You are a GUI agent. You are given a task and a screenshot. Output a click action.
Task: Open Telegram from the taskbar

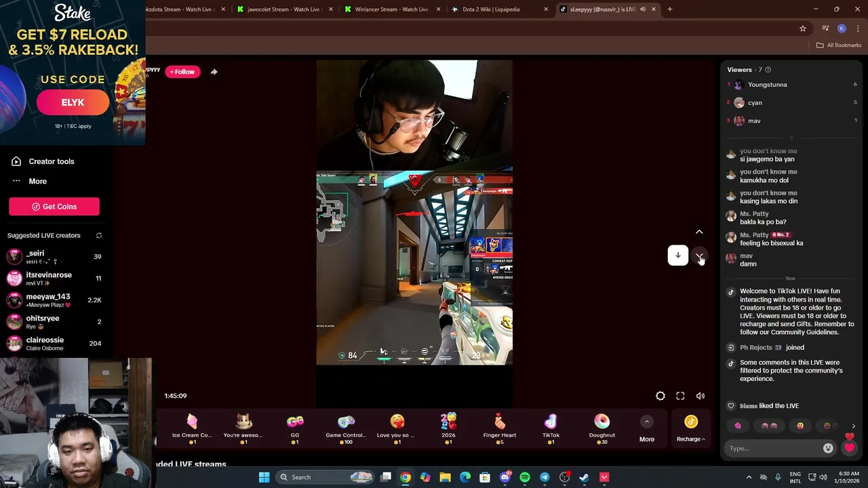(545, 477)
